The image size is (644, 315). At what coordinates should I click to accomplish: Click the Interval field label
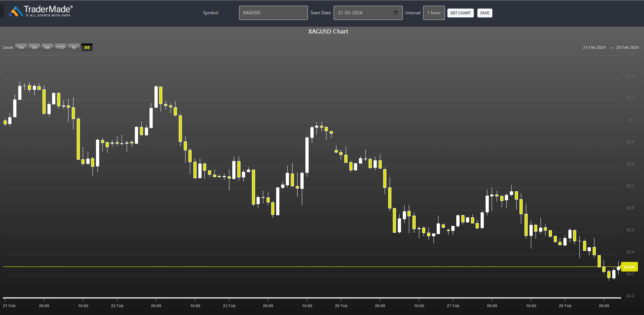pos(413,13)
